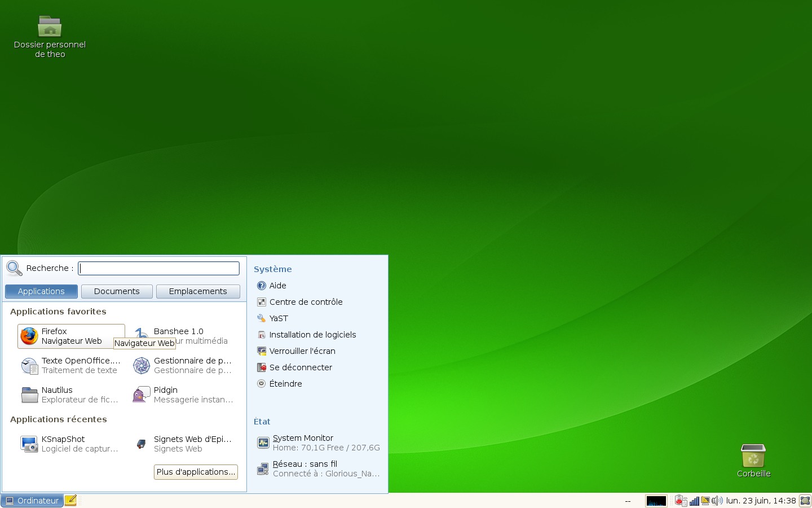
Task: Switch to the Emplacements tab
Action: coord(198,291)
